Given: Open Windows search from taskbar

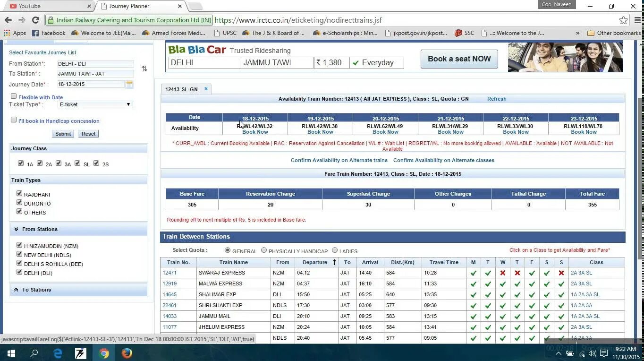Looking at the screenshot, I should click(34, 353).
